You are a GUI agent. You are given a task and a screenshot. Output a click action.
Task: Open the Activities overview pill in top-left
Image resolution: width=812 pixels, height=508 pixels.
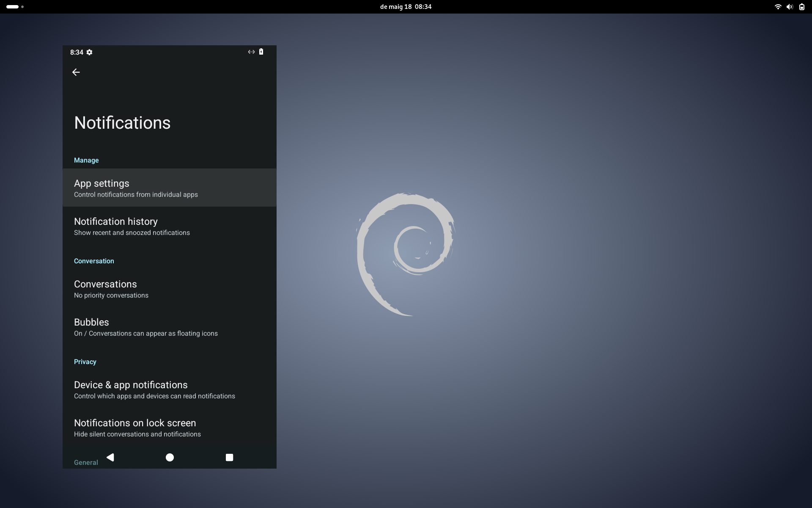coord(15,7)
